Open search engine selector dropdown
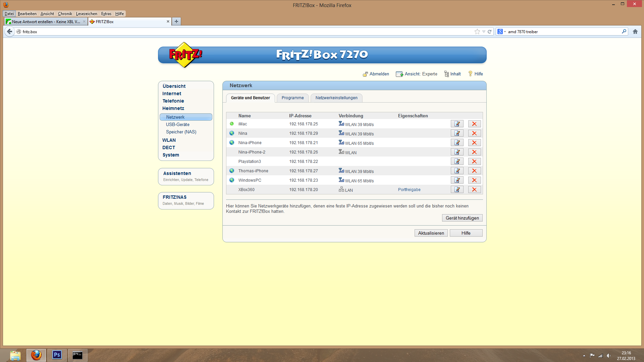Image resolution: width=644 pixels, height=362 pixels. click(x=501, y=32)
